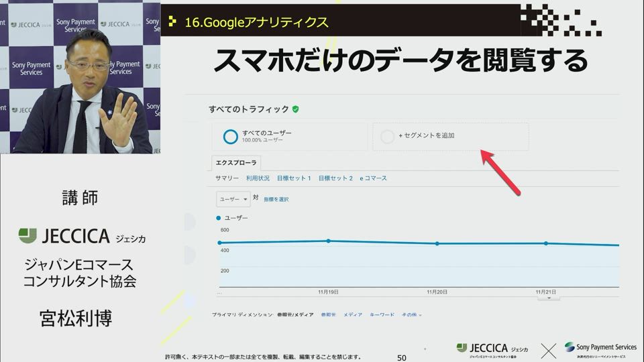This screenshot has height=362, width=644.
Task: Click the green verified shield icon
Action: point(296,109)
